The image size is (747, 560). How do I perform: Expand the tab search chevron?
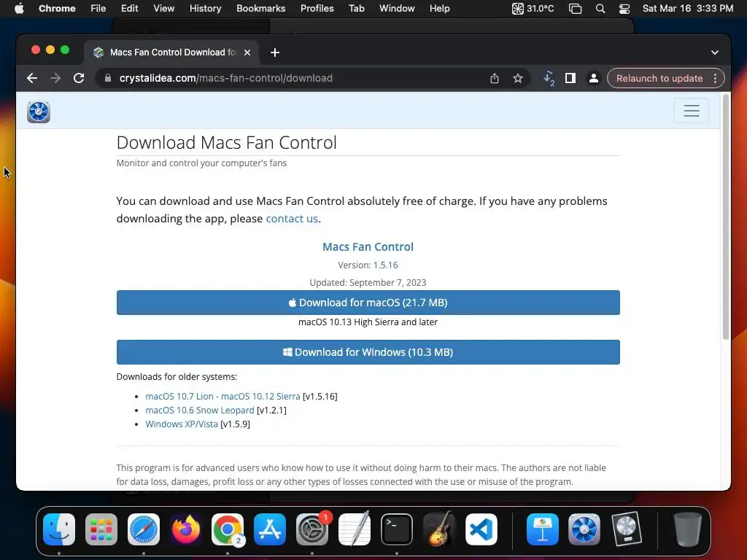[x=715, y=52]
